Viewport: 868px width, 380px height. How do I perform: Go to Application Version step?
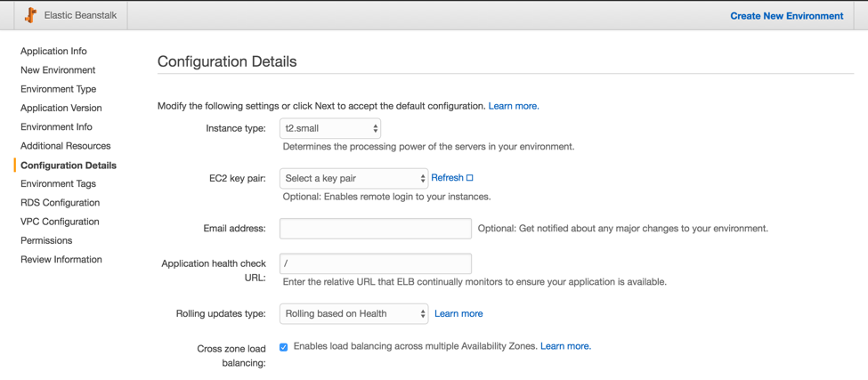(61, 108)
